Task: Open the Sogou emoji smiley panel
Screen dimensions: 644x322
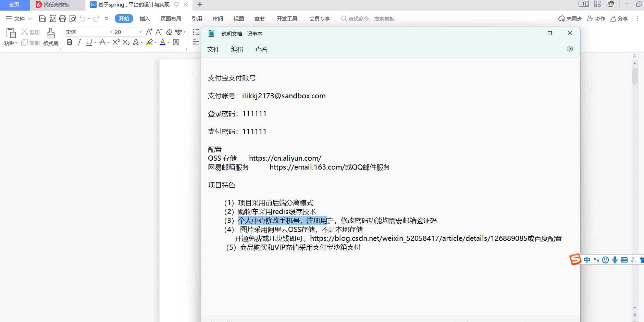Action: pos(606,260)
